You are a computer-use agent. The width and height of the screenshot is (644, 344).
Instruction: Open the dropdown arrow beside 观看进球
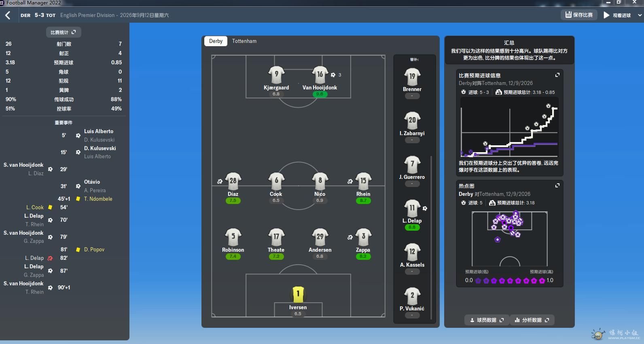pyautogui.click(x=640, y=15)
